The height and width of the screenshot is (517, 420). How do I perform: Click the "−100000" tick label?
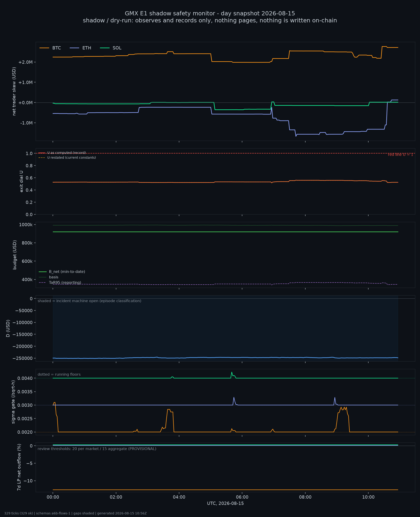pos(23,322)
